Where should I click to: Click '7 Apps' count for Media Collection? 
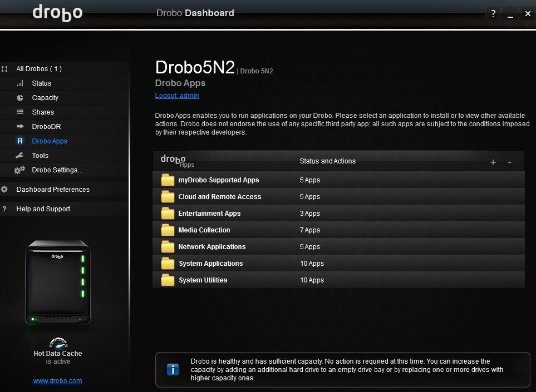[309, 230]
